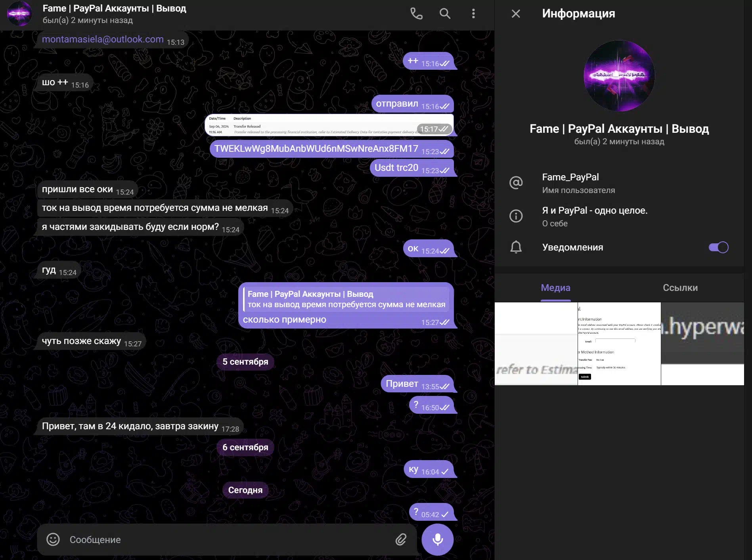Click the small avatar in chat header
This screenshot has height=560, width=752.
click(x=19, y=14)
